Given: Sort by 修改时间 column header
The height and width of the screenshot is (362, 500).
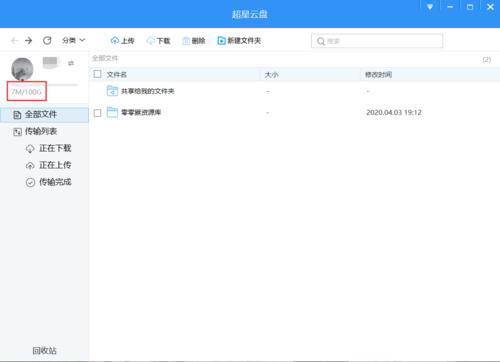Looking at the screenshot, I should point(378,75).
